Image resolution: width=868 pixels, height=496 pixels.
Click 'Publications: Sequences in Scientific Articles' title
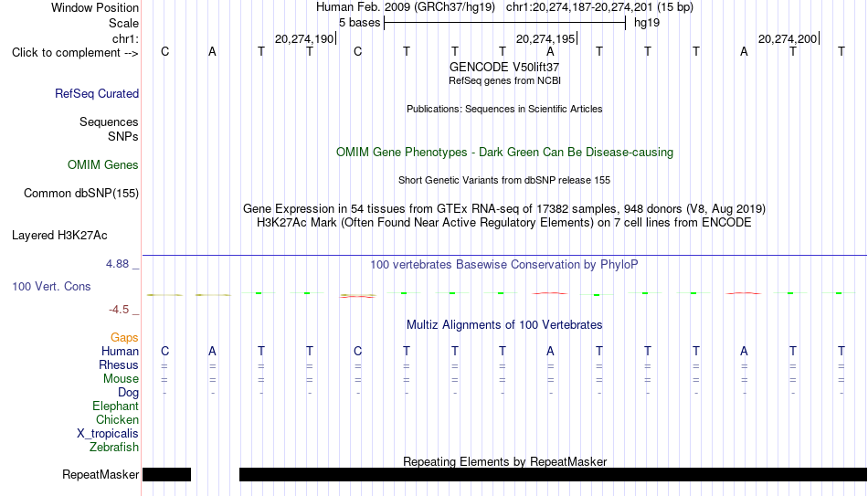[x=504, y=109]
